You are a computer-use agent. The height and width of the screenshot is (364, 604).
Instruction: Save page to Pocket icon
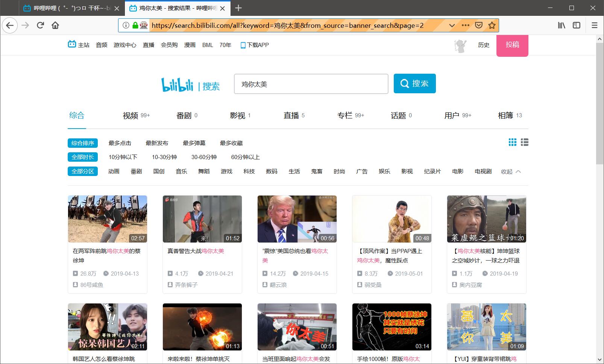(479, 25)
